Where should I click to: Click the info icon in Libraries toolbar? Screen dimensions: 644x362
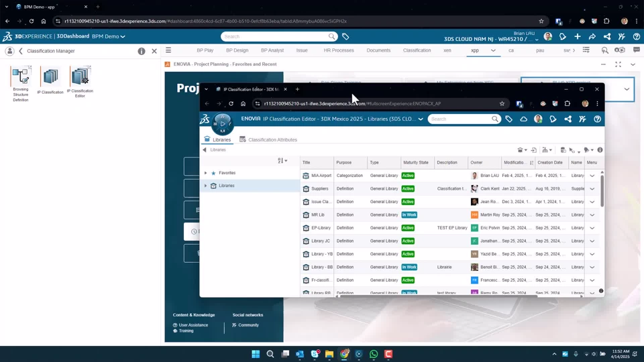coord(600,150)
